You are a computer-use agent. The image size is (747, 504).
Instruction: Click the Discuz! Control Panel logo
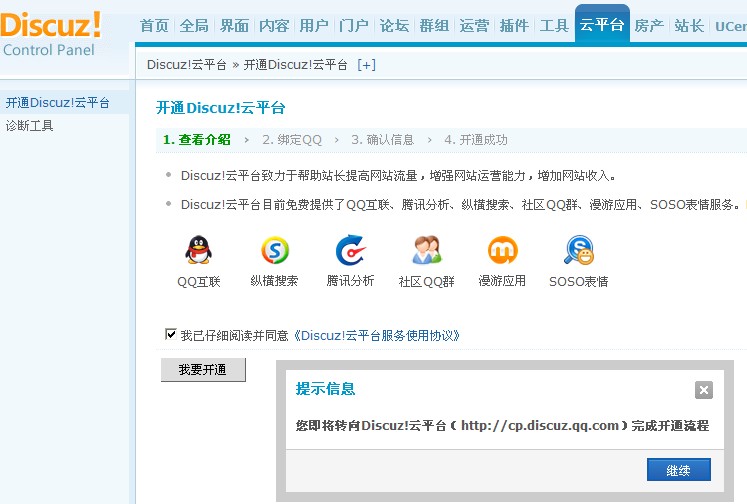(x=50, y=33)
